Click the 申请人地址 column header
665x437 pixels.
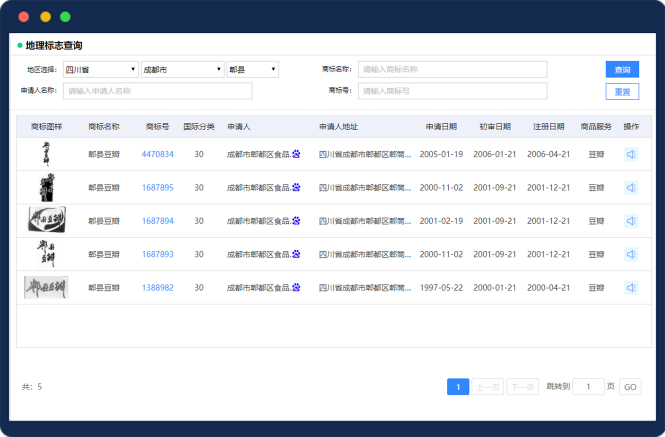point(338,126)
